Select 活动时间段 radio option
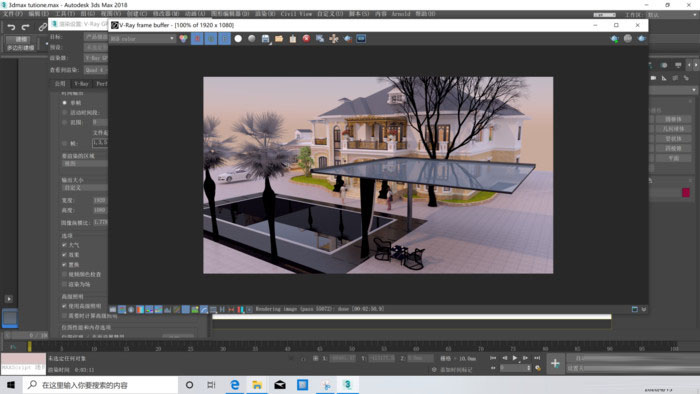Image resolution: width=700 pixels, height=394 pixels. (x=65, y=112)
